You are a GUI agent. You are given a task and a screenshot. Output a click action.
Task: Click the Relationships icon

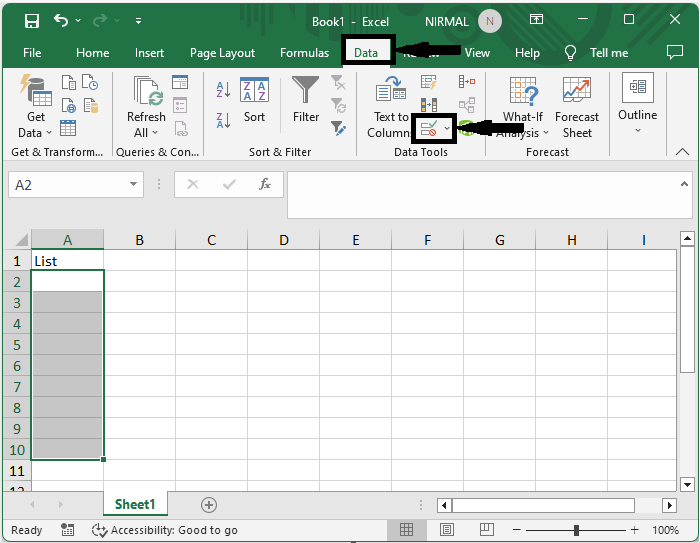tap(467, 105)
